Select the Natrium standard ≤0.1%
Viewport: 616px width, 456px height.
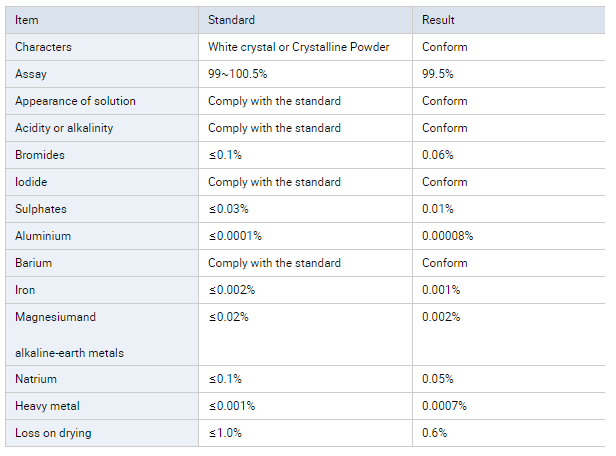pos(225,379)
